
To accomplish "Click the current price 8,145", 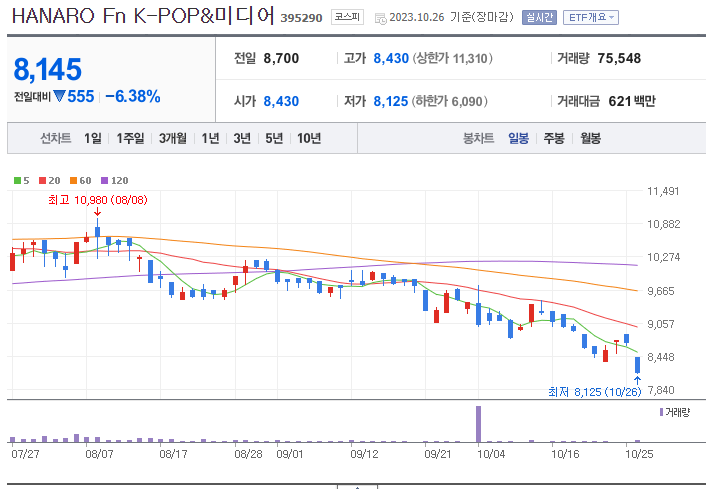I will pyautogui.click(x=48, y=69).
